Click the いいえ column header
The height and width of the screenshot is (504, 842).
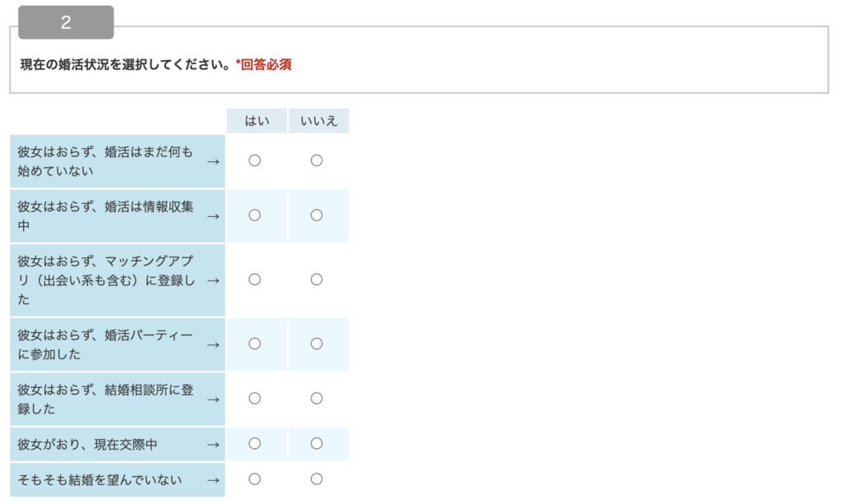click(318, 121)
